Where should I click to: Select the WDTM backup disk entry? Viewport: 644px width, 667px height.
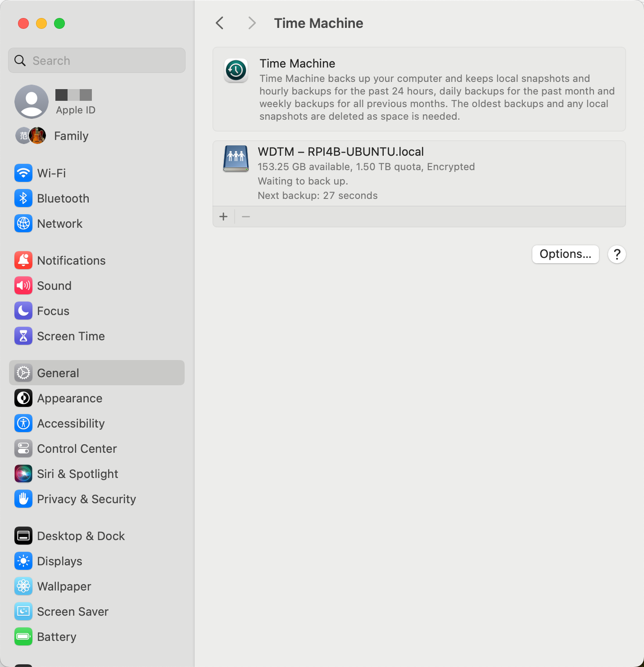point(419,173)
